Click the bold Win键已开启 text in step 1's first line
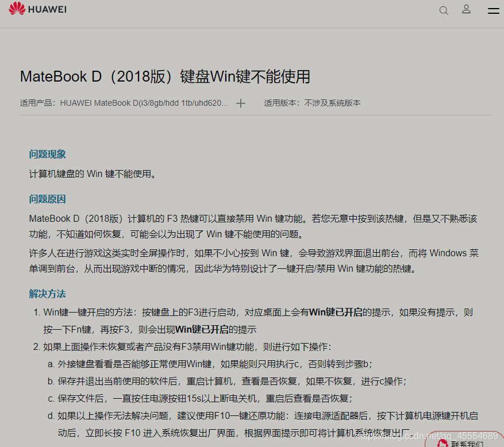 [336, 312]
